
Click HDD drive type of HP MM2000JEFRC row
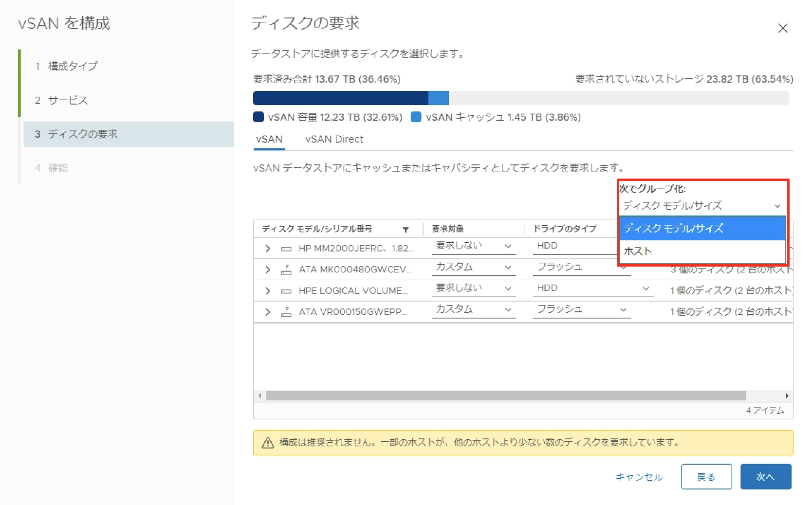[x=547, y=246]
